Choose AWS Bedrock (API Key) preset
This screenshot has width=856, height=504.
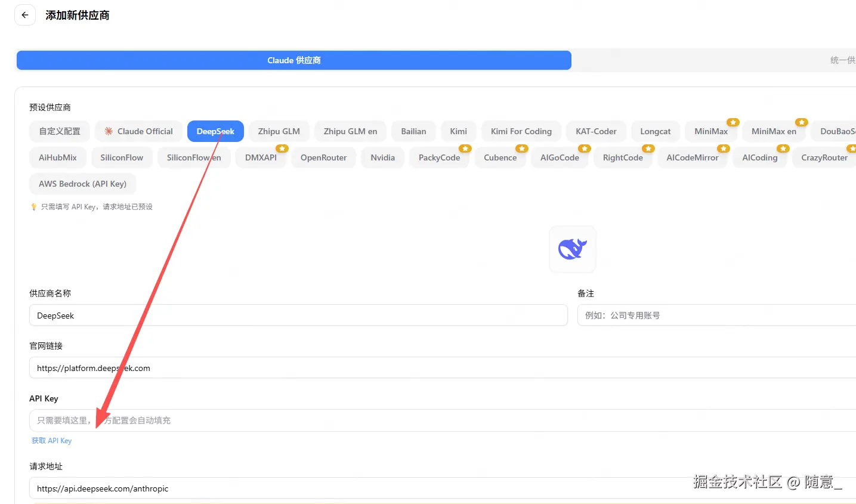click(83, 184)
